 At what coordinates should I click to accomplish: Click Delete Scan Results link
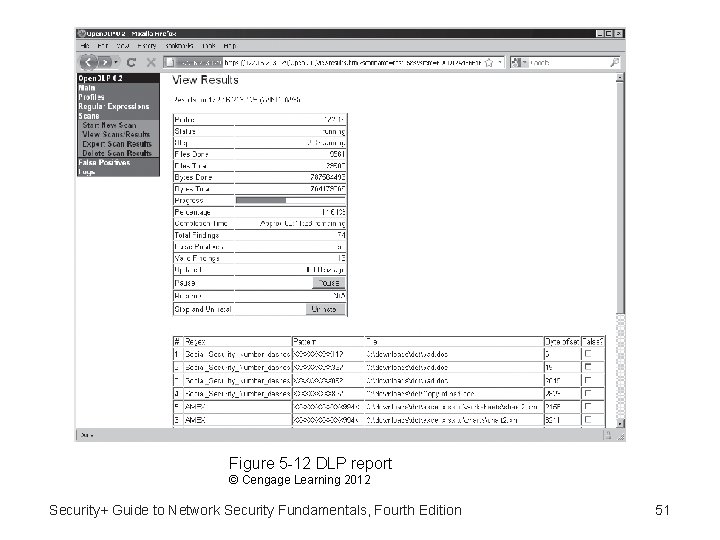coord(117,153)
